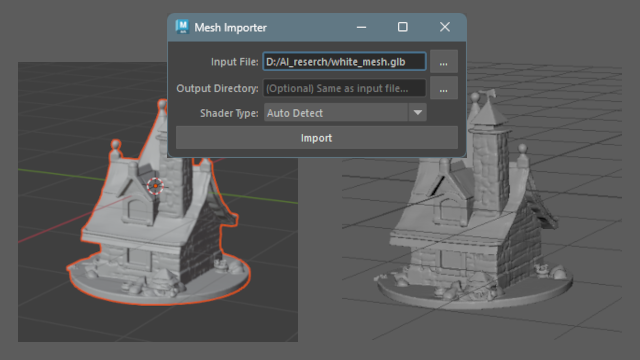
Task: Click the 3D cursor in the left viewport
Action: coord(156,186)
